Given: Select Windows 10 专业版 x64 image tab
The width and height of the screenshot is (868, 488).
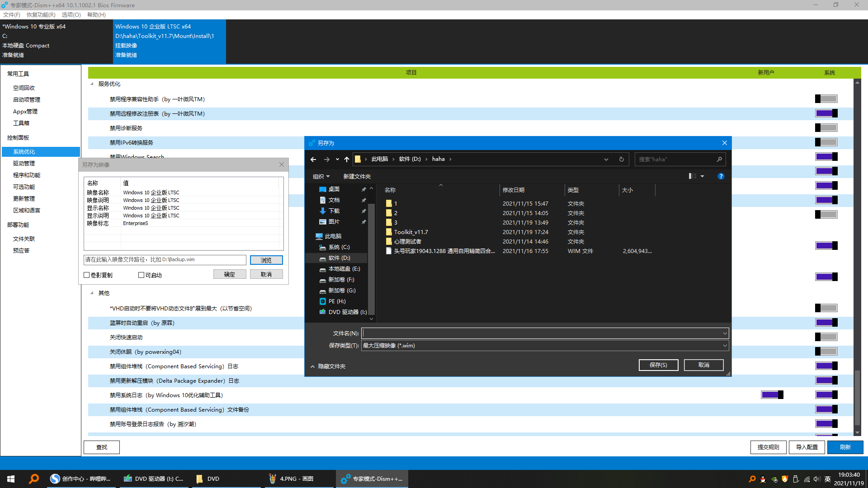Looking at the screenshot, I should click(57, 41).
